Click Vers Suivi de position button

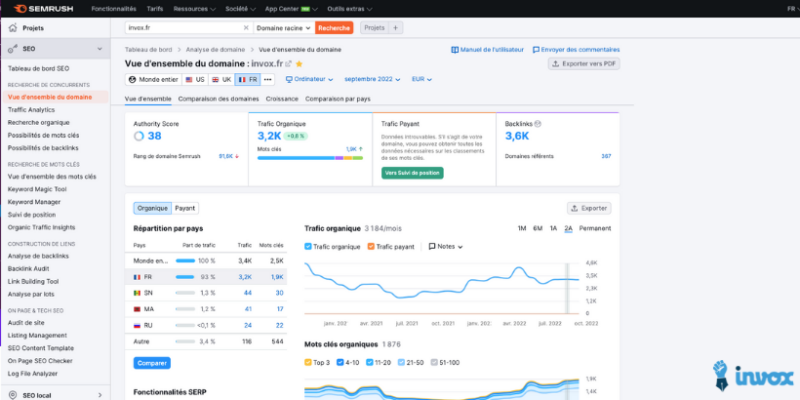tap(412, 173)
